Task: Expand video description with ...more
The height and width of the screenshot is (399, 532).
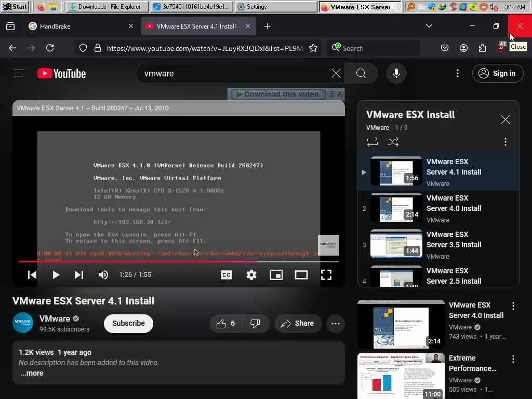Action: pyautogui.click(x=32, y=373)
